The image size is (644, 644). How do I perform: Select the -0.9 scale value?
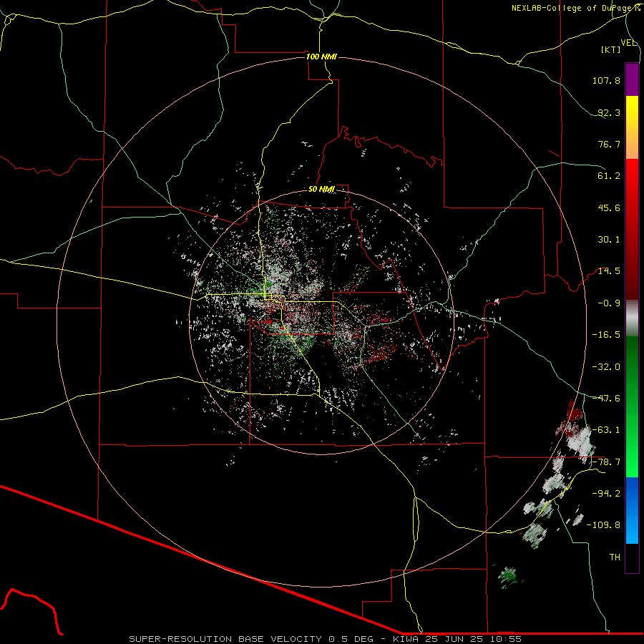click(609, 303)
